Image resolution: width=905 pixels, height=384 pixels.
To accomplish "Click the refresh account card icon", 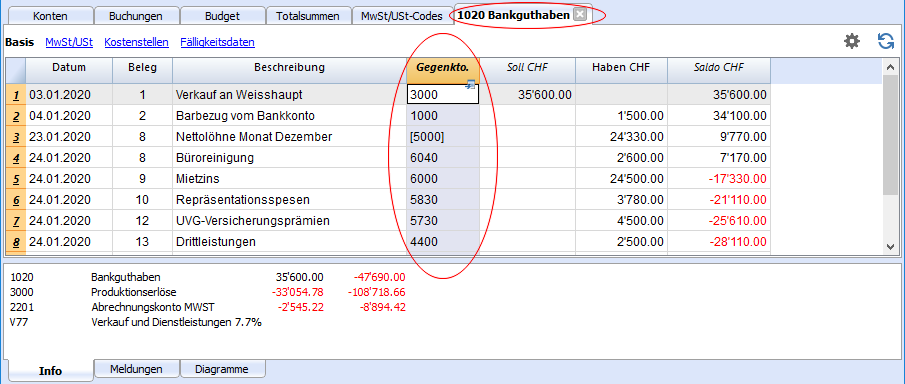I will coord(885,41).
